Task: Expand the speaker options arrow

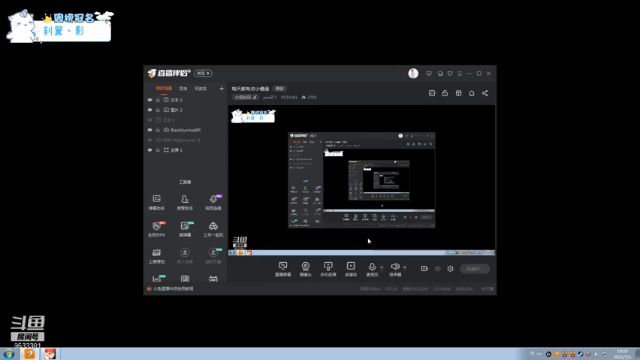Action: (404, 267)
